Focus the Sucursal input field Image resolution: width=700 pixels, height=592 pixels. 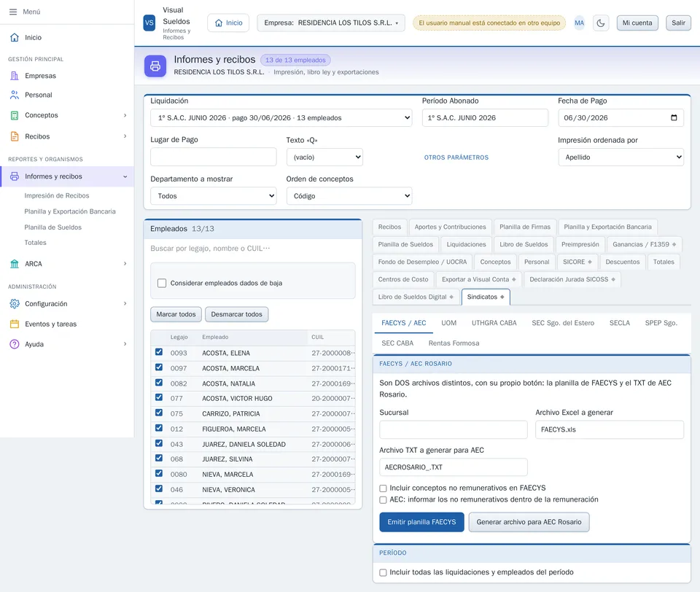click(453, 429)
